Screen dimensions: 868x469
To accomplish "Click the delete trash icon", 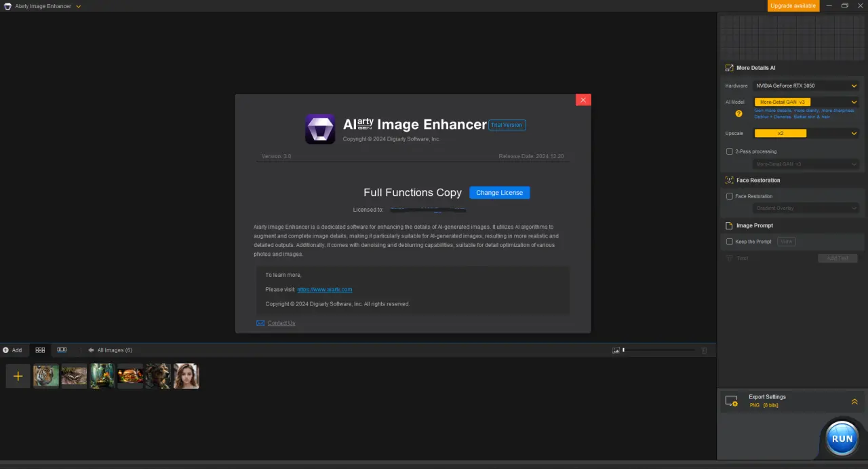I will pos(704,350).
